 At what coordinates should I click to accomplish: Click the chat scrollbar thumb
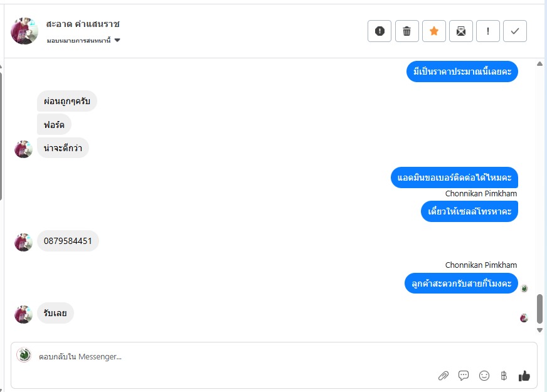pyautogui.click(x=539, y=309)
